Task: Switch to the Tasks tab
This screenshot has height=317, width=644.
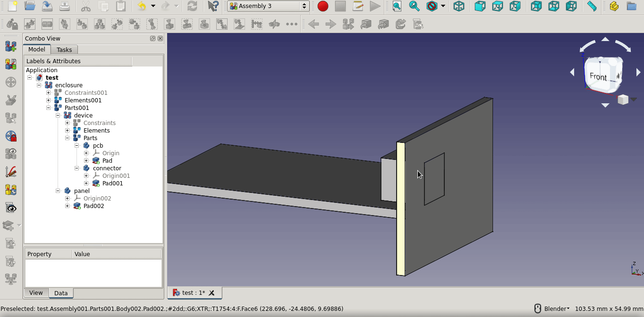Action: click(64, 50)
